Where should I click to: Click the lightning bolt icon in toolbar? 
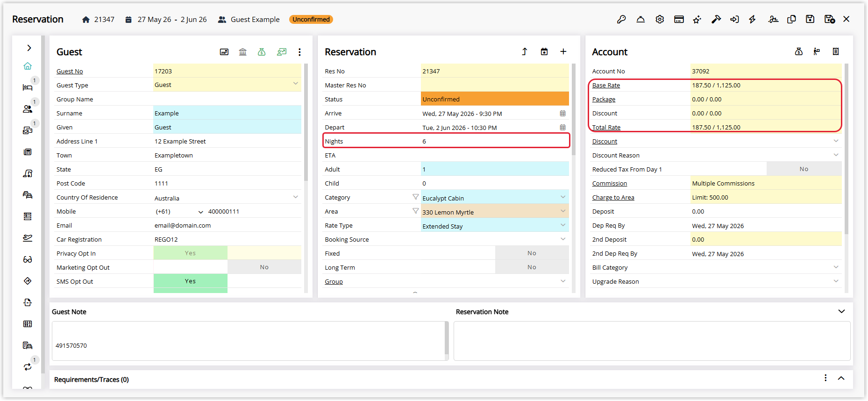(752, 19)
